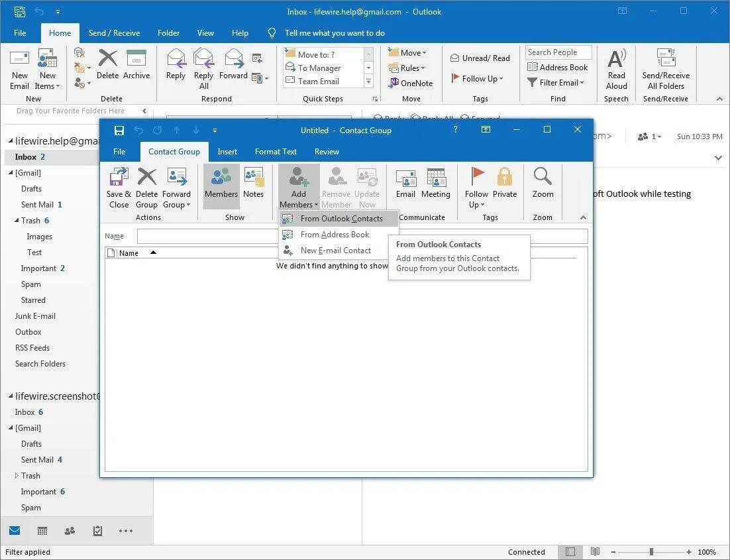Click To Manager quick step
Image resolution: width=730 pixels, height=560 pixels.
(x=319, y=68)
